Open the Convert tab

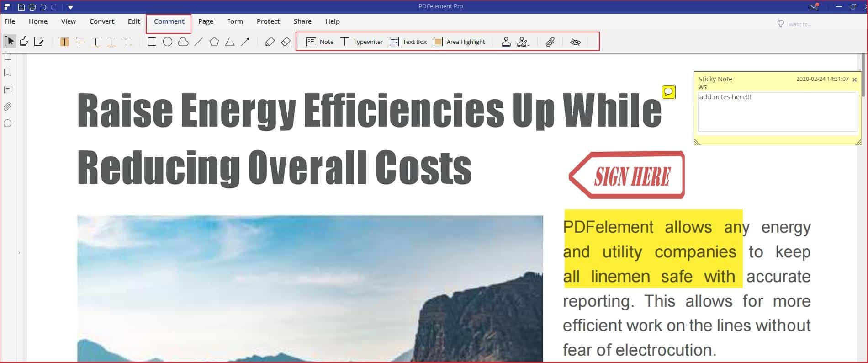pyautogui.click(x=102, y=21)
